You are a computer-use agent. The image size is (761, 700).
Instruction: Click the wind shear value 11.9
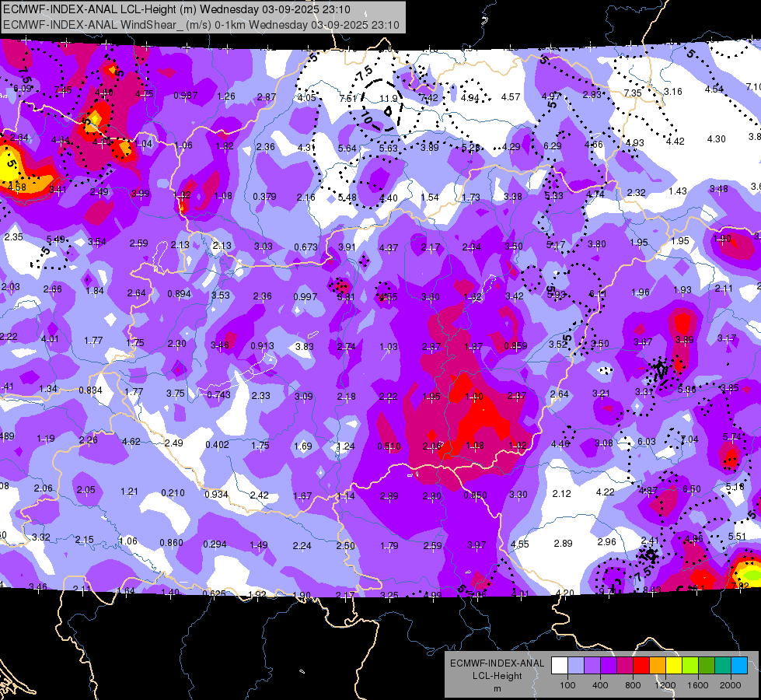click(388, 98)
